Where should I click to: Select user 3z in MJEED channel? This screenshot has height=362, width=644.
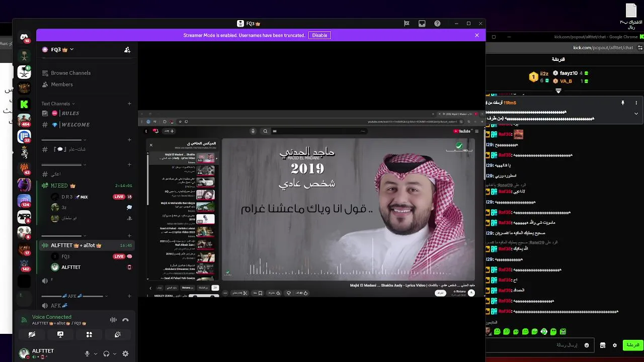tap(92, 207)
